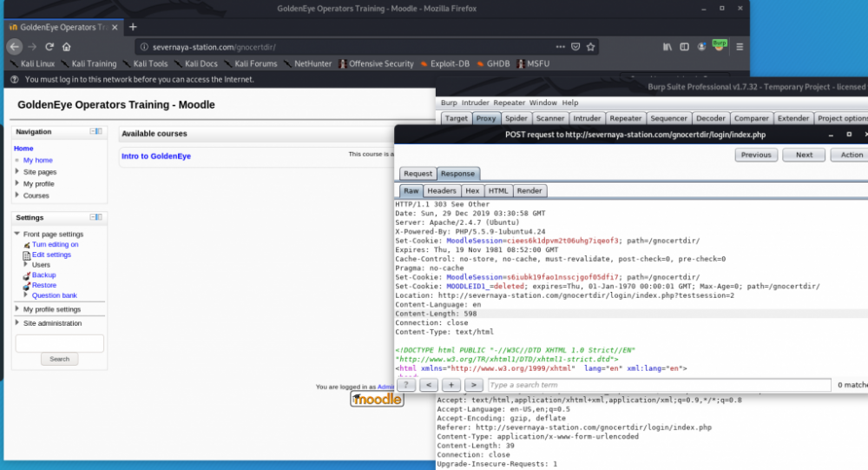Expand Courses in Navigation tree
This screenshot has width=868, height=470.
coord(16,195)
